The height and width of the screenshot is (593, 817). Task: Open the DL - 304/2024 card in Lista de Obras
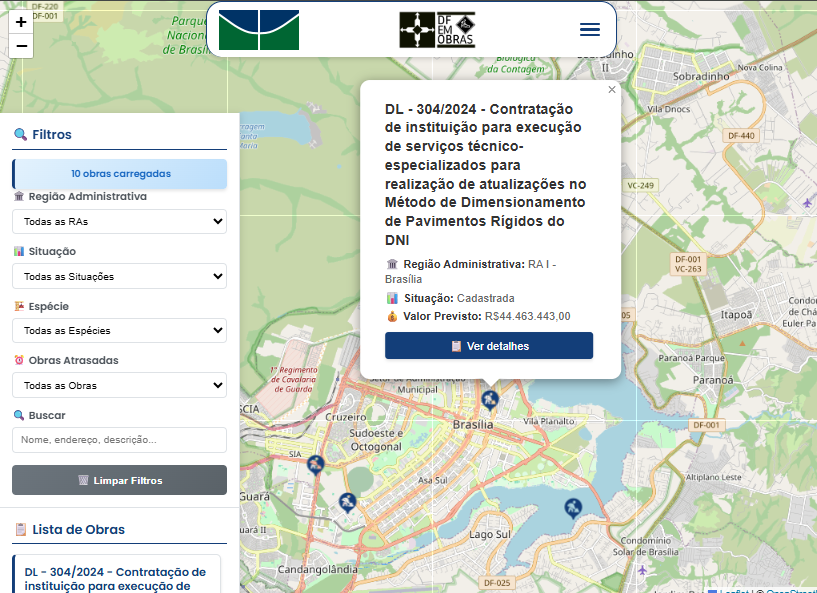(x=116, y=574)
